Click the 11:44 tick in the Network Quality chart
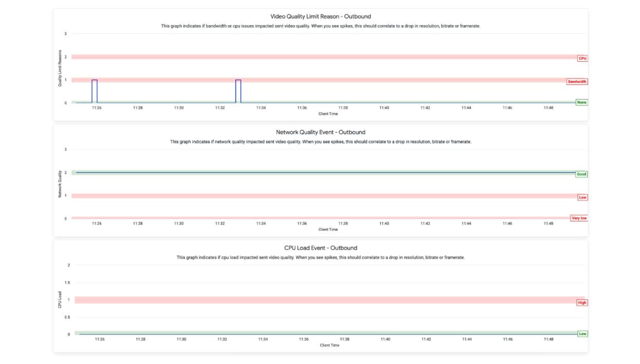Screen dimensions: 640x364 [466, 224]
